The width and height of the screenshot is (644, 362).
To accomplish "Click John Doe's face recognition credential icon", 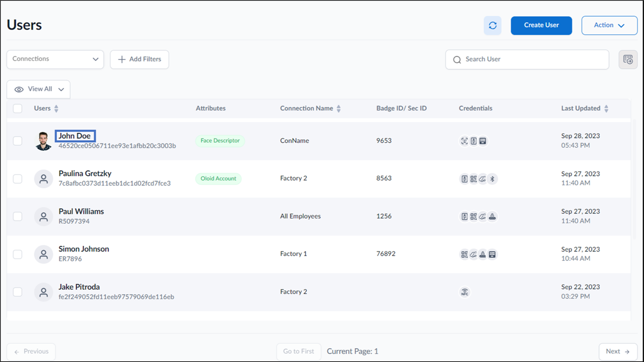I will click(x=464, y=141).
